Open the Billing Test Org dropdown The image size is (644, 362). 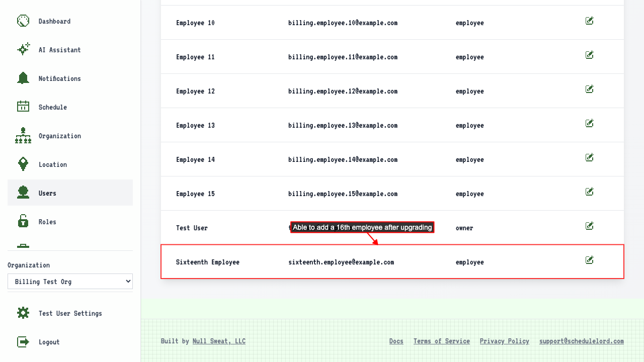[70, 282]
